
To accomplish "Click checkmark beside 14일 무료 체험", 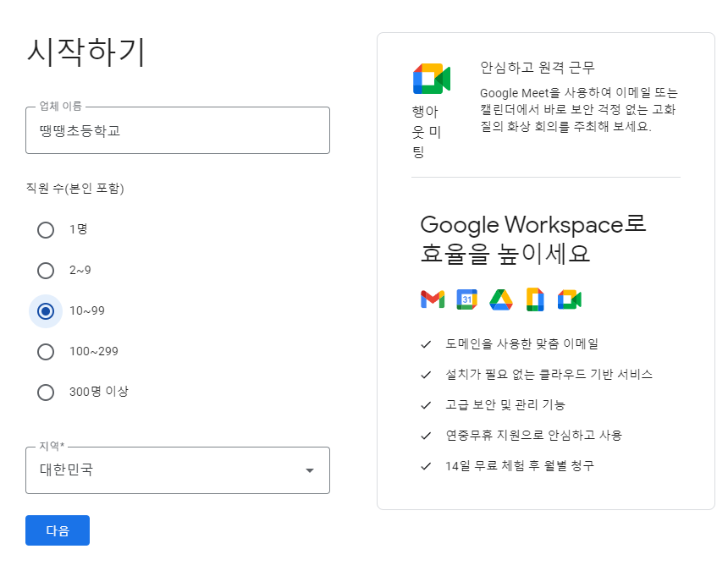I will point(426,466).
